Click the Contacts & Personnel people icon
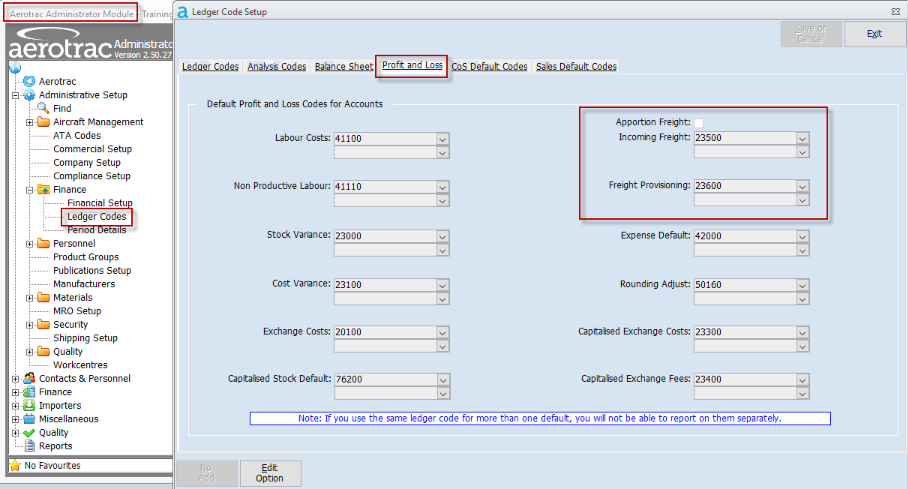 point(29,378)
